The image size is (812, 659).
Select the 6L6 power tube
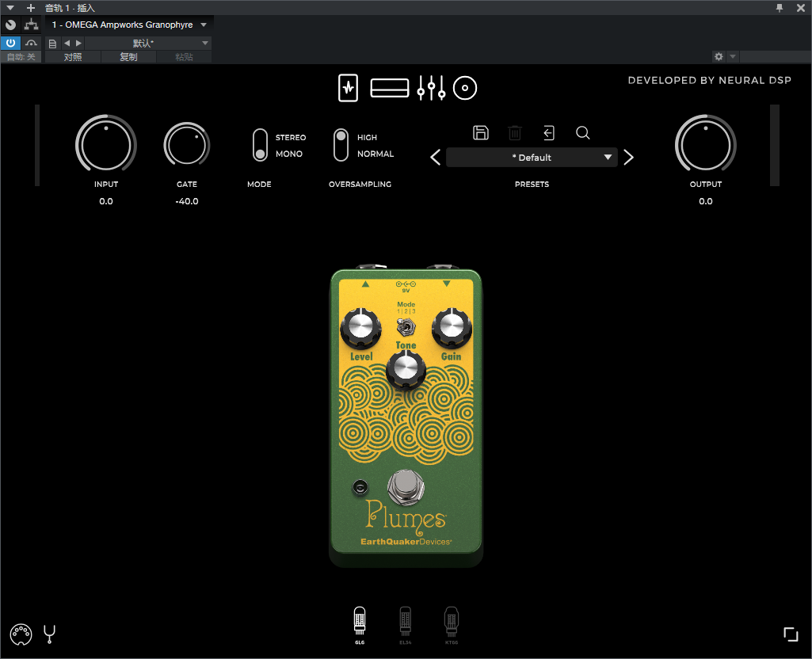360,626
